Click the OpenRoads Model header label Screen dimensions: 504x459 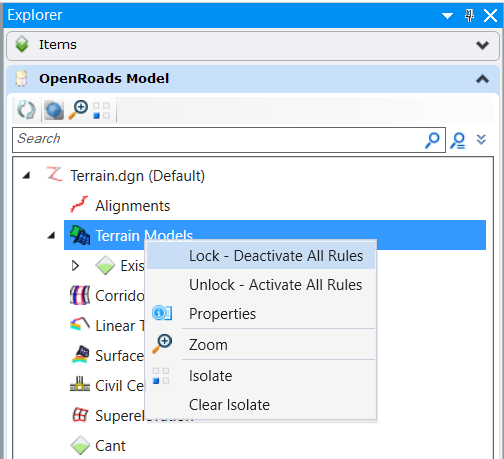click(104, 79)
